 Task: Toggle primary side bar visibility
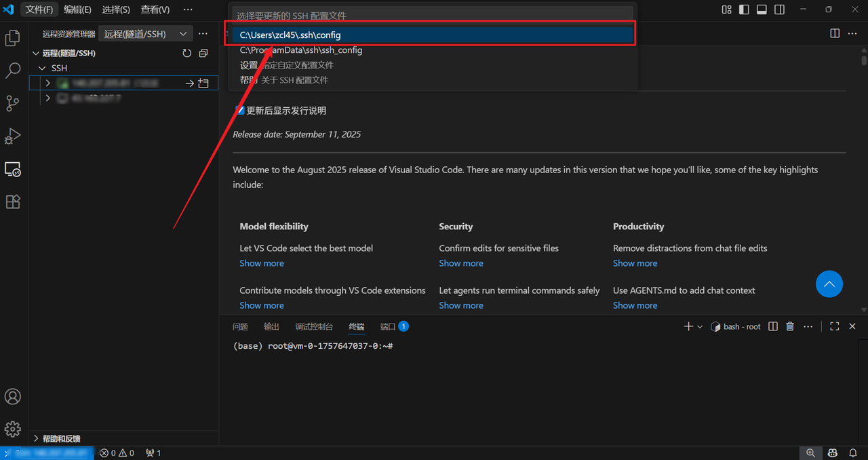(x=745, y=9)
